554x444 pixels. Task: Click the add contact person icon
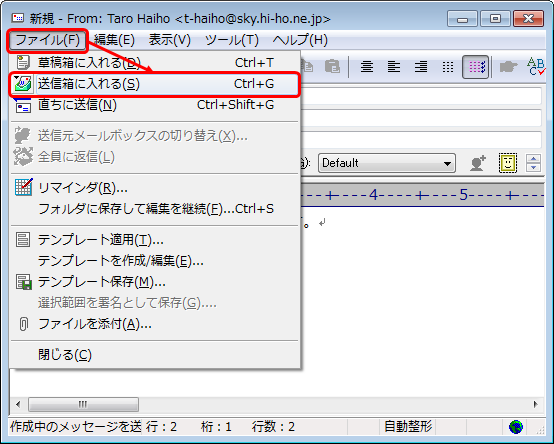(x=478, y=163)
